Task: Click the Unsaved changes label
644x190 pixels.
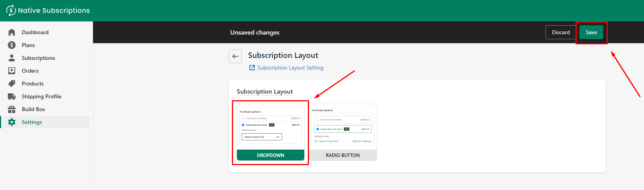Action: tap(255, 33)
